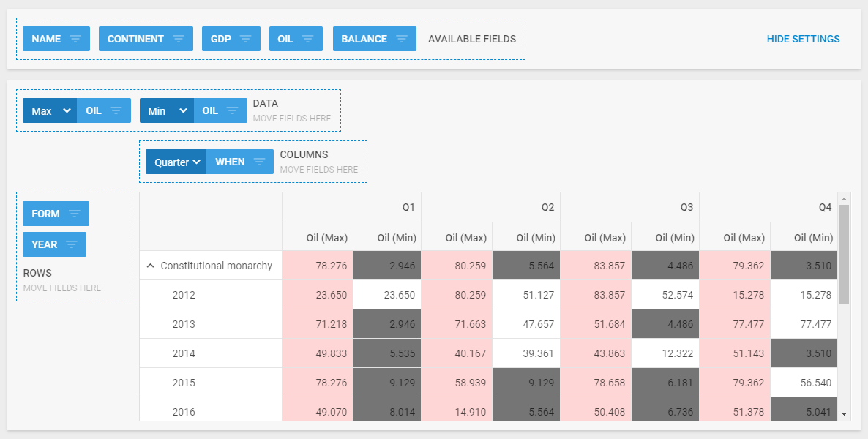Click the Q2 column header
Viewport: 868px width, 439px height.
click(490, 207)
